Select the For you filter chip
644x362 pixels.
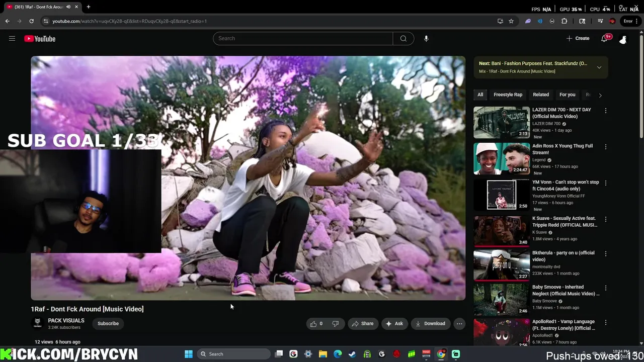[x=567, y=95]
